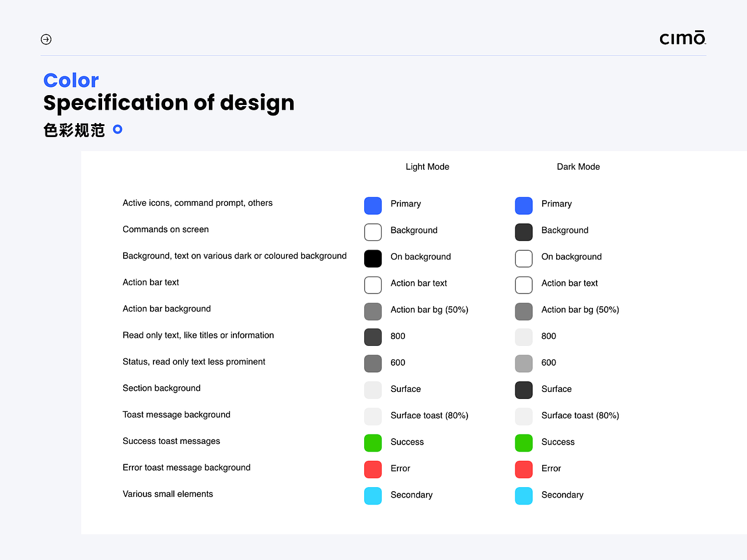Select the Light Mode Action bar bg swatch
Viewport: 747px width, 560px height.
point(373,311)
